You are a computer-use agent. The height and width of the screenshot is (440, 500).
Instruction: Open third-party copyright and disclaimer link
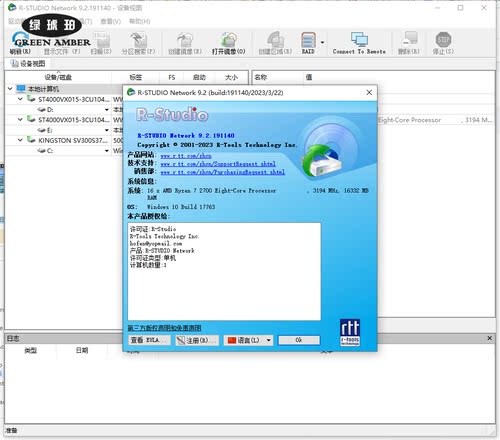(x=164, y=328)
